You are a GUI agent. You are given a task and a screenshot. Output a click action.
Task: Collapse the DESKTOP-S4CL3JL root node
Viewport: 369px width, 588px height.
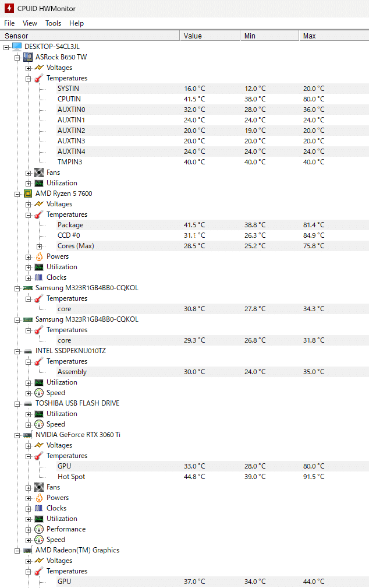pos(6,47)
